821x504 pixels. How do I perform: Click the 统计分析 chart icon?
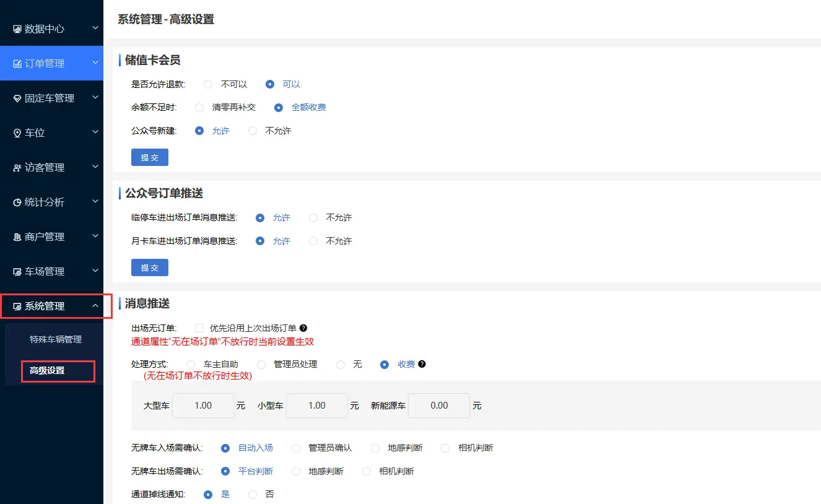point(17,202)
